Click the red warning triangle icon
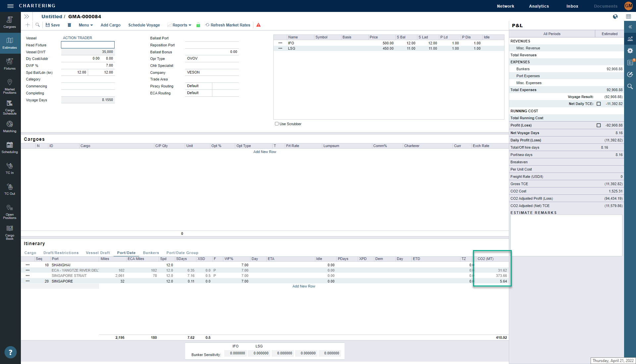 [258, 25]
